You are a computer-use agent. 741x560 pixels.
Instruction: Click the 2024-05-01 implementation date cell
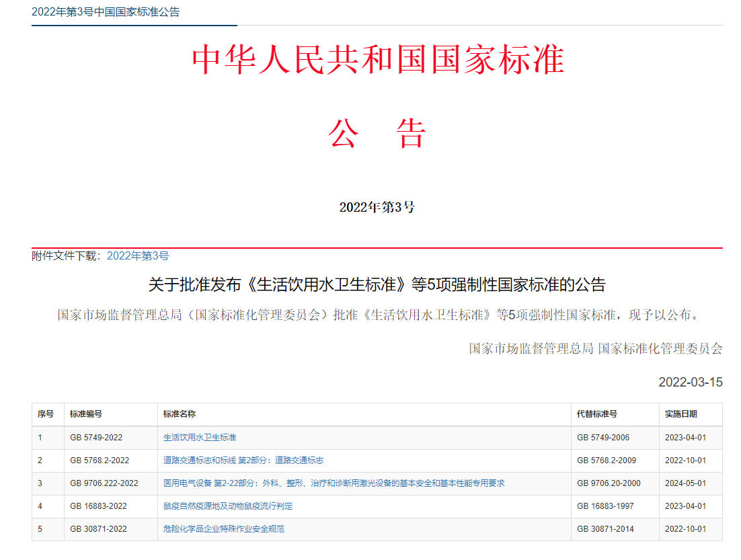tap(685, 483)
